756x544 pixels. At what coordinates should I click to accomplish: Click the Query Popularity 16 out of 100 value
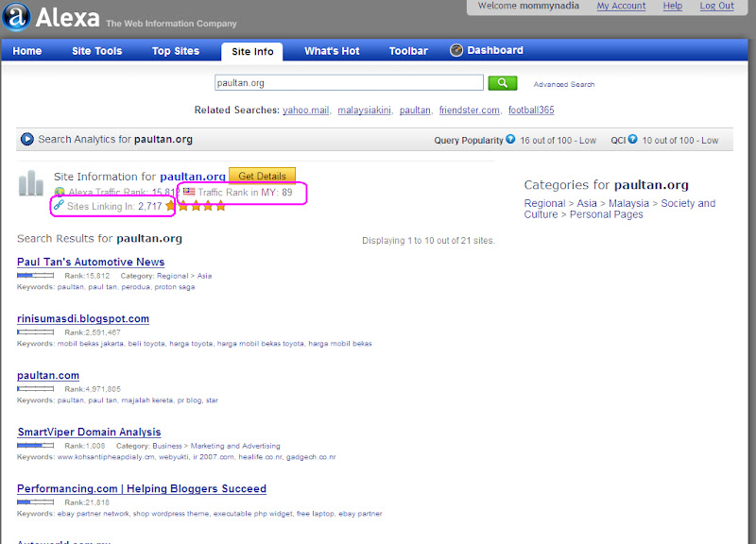558,140
